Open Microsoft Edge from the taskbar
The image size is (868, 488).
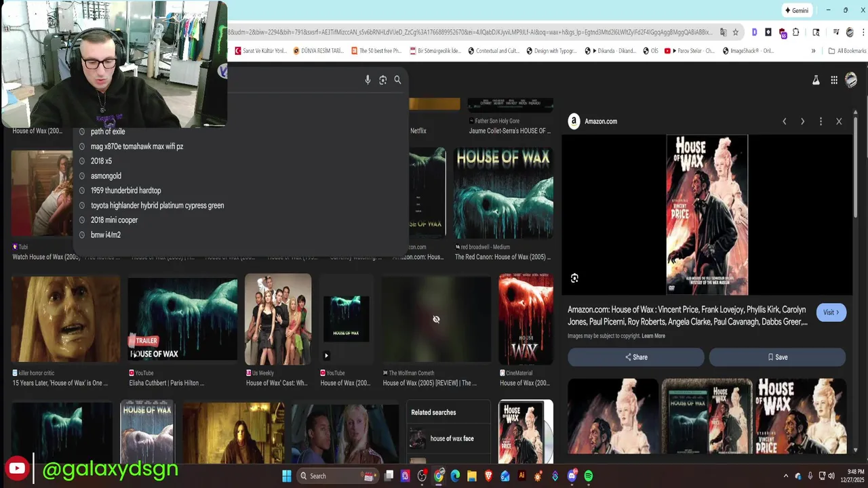pyautogui.click(x=455, y=476)
